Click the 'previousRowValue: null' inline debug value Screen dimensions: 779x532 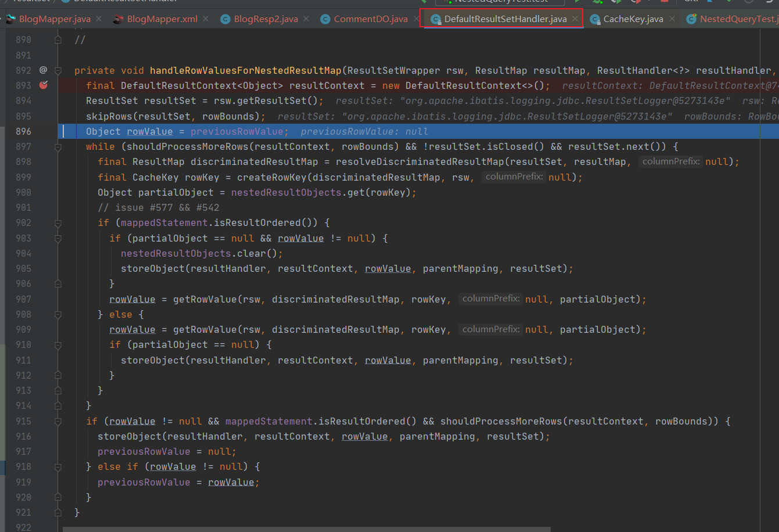(x=364, y=131)
